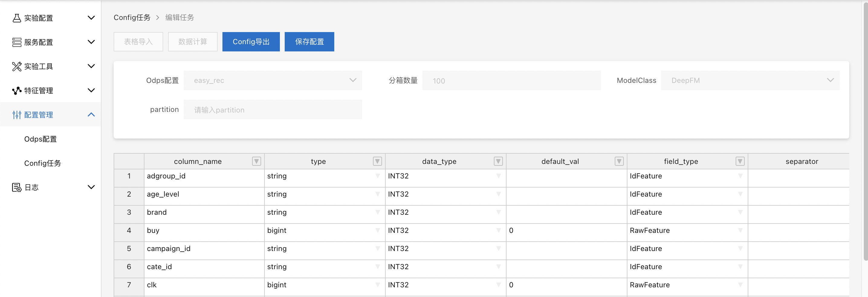The width and height of the screenshot is (868, 297).
Task: Select separator cell in adgroup_id row
Action: 798,178
